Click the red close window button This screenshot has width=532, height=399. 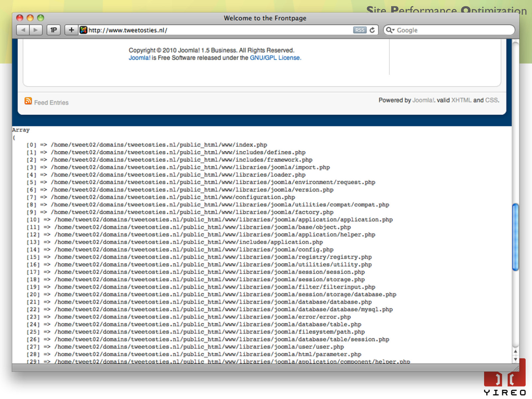tap(20, 18)
